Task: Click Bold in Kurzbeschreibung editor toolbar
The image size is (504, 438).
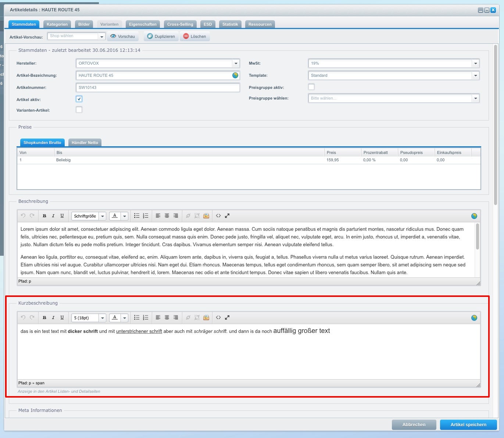Action: (44, 317)
